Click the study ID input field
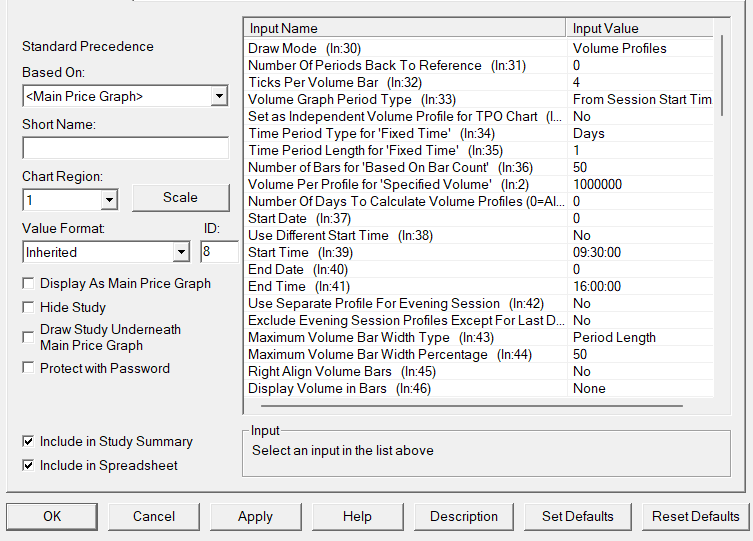753x541 pixels. click(219, 252)
